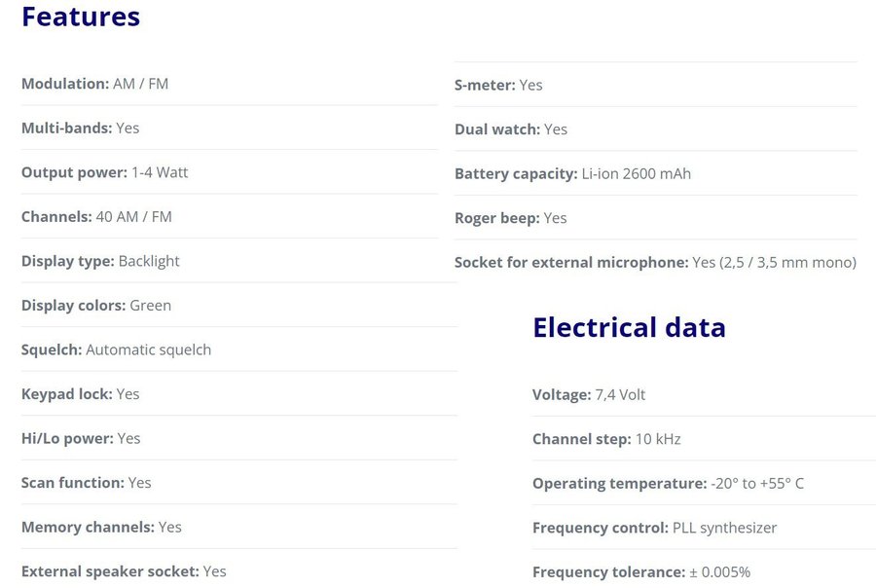Select the Output power 1-4 Watt text

(x=104, y=172)
